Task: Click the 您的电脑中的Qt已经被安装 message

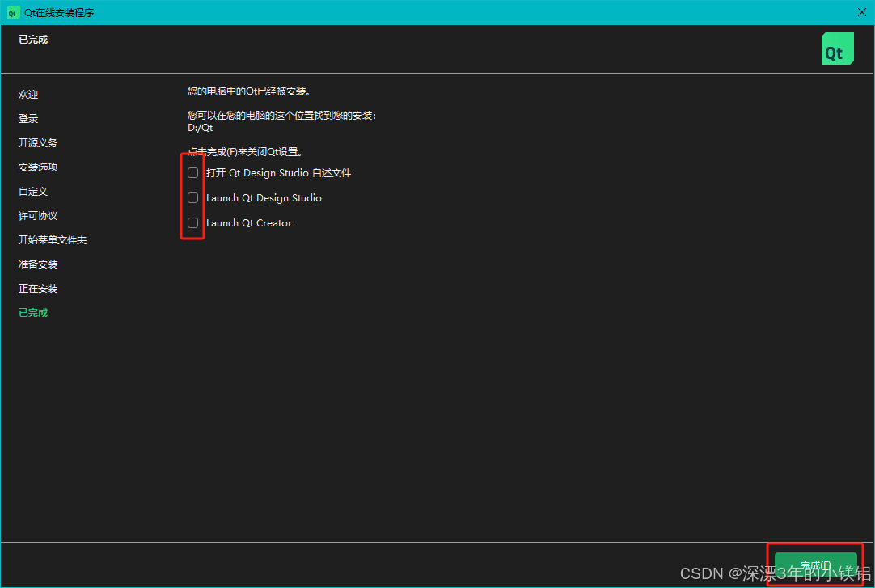Action: pos(249,91)
